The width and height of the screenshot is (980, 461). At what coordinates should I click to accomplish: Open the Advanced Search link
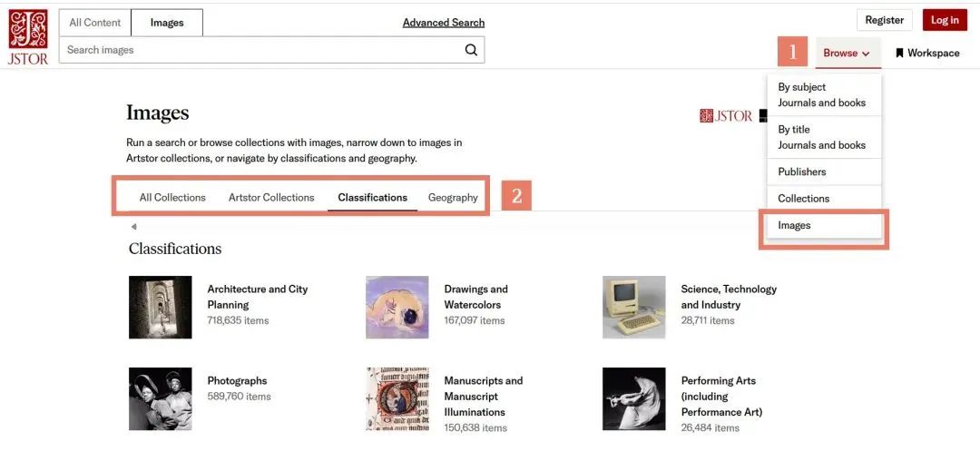click(444, 23)
